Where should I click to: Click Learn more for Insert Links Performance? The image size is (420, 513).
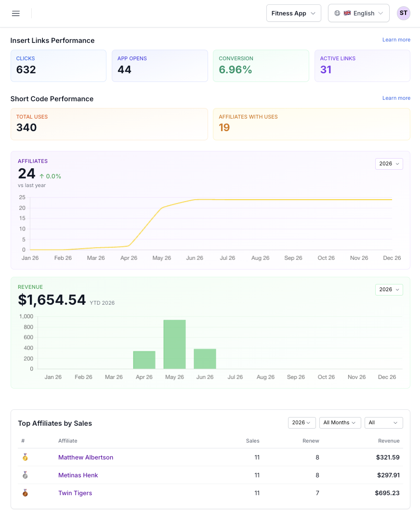click(396, 40)
